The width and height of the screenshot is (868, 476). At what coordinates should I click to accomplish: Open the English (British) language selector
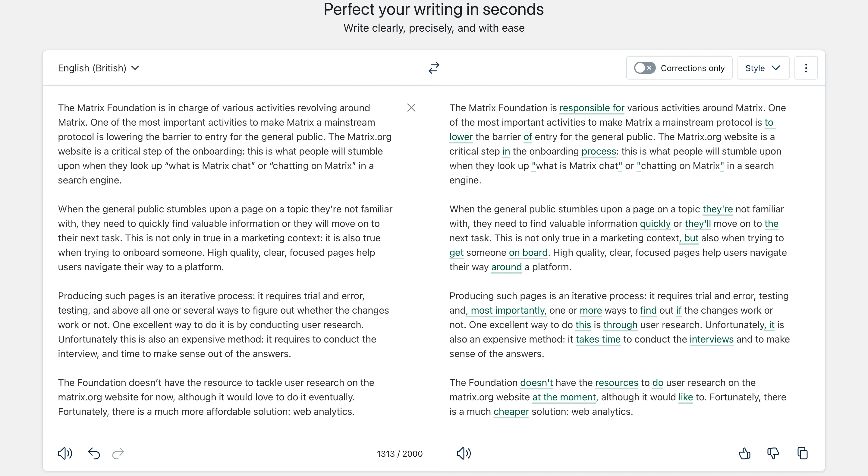coord(98,68)
